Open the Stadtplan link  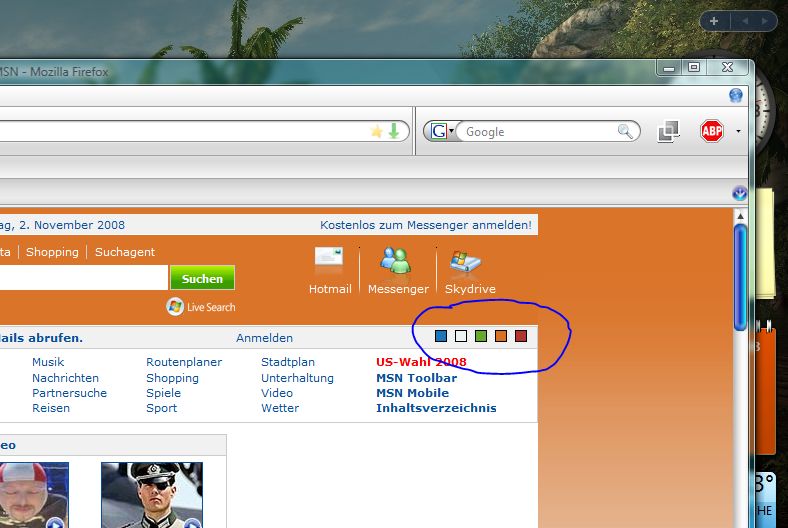tap(288, 362)
